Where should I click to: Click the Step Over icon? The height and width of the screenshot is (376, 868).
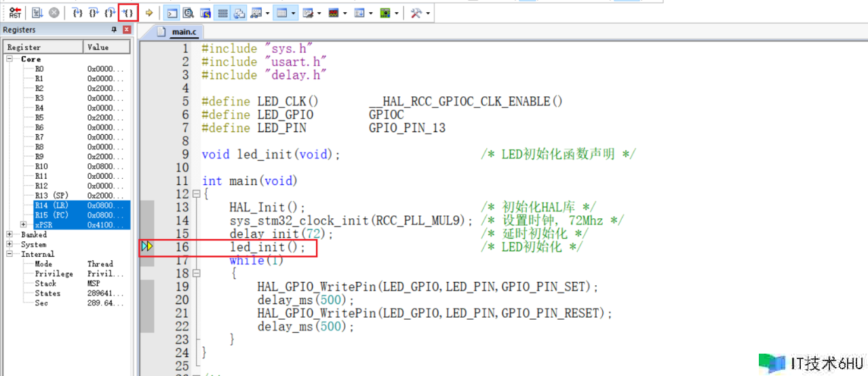[94, 13]
